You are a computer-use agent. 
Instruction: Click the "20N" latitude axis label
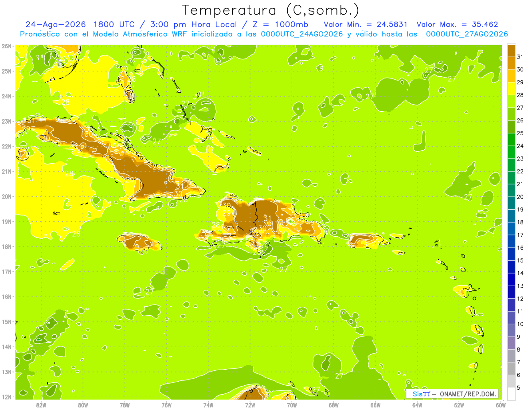6,196
